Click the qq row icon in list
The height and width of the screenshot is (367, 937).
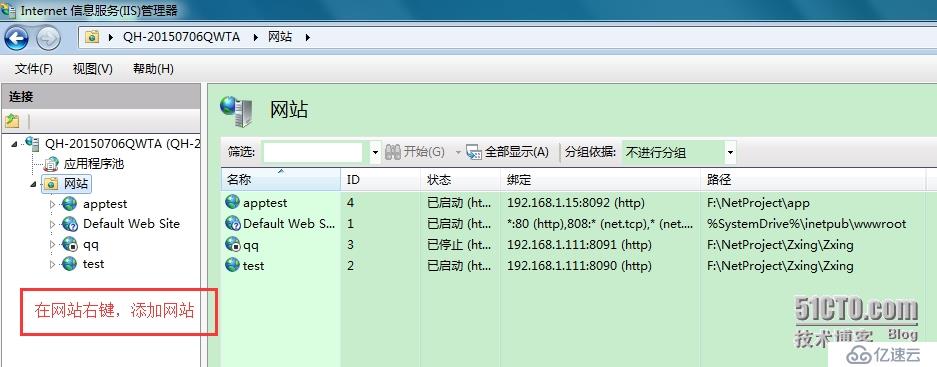[x=232, y=244]
